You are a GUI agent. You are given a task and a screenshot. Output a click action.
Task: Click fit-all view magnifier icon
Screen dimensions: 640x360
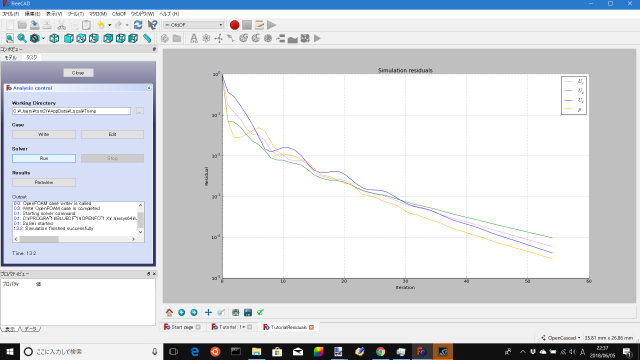click(9, 38)
